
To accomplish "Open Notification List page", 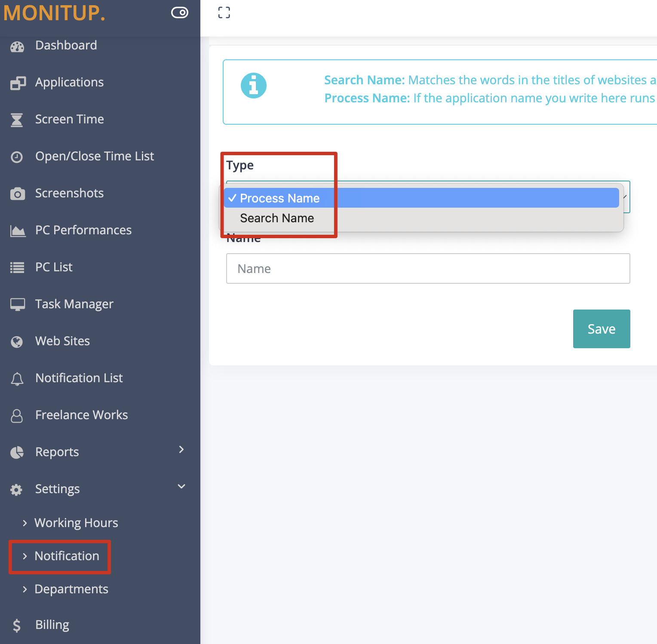I will [x=79, y=378].
